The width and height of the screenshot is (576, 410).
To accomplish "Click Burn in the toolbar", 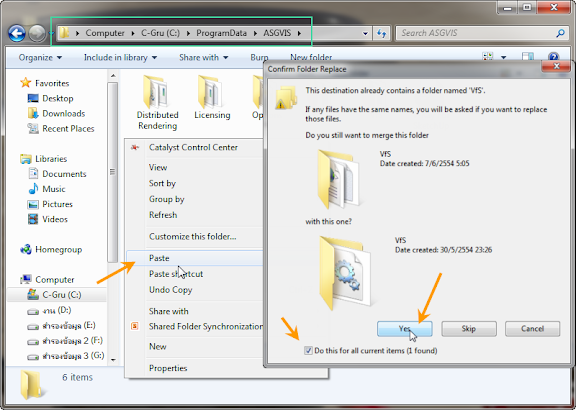I will pos(259,57).
